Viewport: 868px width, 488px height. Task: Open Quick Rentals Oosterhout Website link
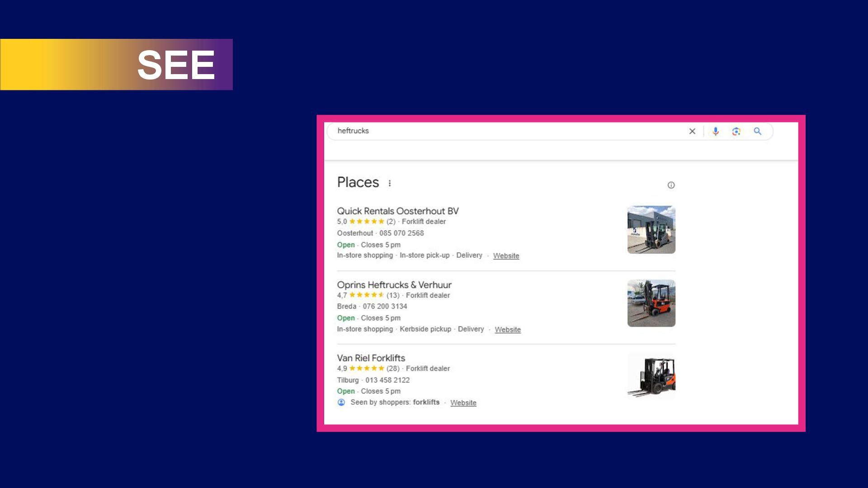[506, 256]
